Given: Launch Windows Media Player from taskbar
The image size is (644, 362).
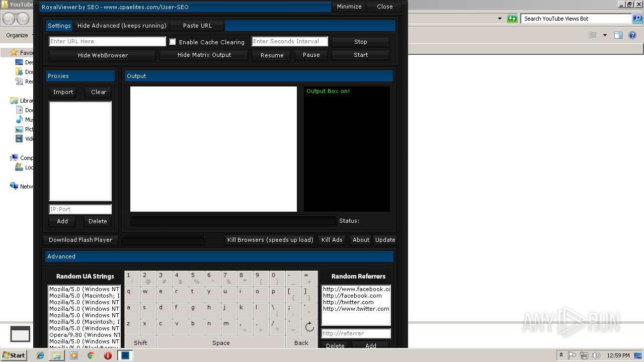Looking at the screenshot, I should (x=74, y=355).
